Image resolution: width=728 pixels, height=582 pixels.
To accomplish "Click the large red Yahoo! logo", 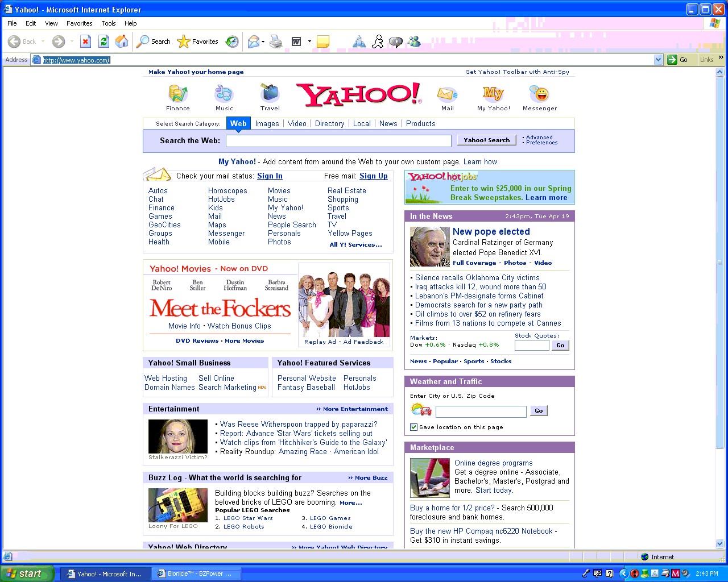I will pyautogui.click(x=359, y=94).
